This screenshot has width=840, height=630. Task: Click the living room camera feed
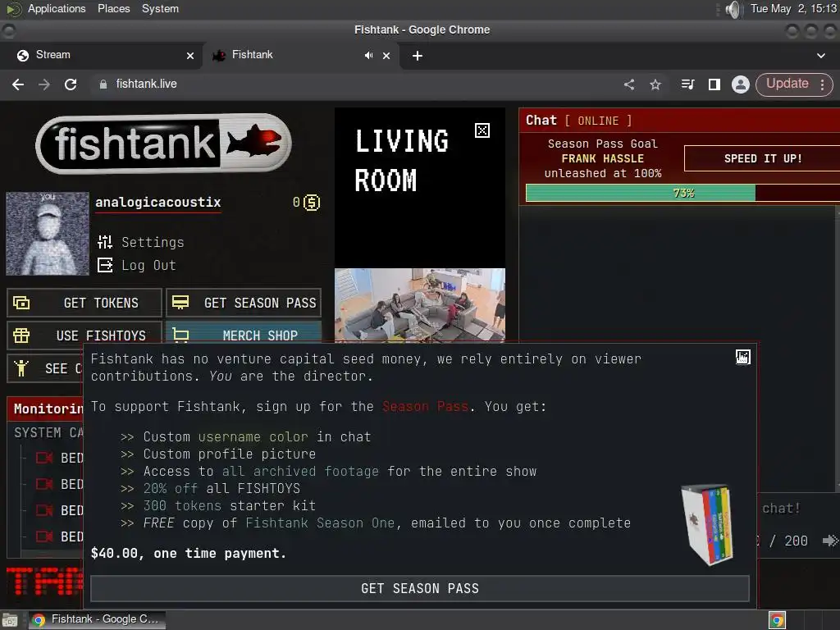coord(420,305)
